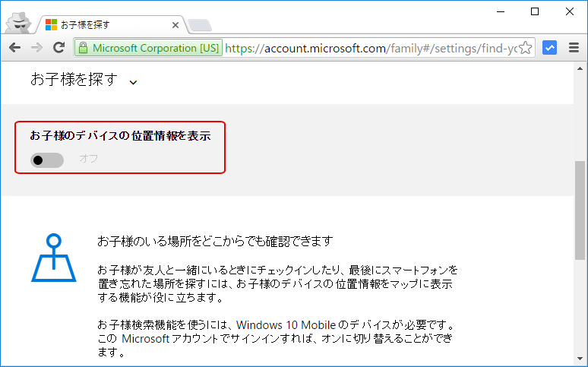
Task: Turn on child device location toggle
Action: tap(47, 160)
